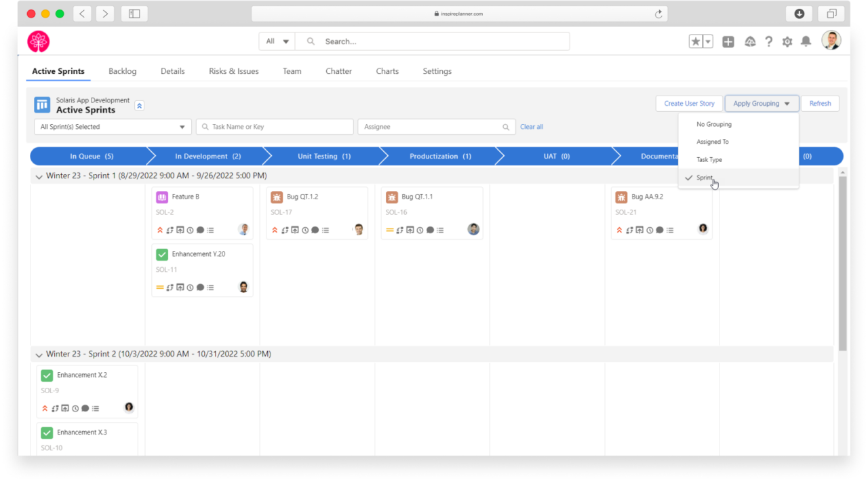Choose No Grouping from the menu

pyautogui.click(x=715, y=124)
